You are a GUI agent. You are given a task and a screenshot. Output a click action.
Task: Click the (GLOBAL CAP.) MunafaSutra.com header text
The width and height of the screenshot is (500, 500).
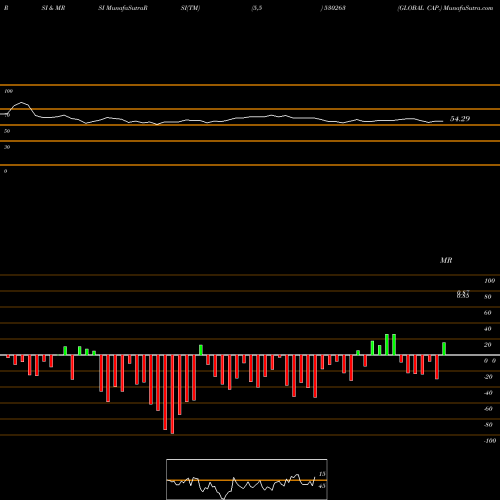[x=445, y=8]
